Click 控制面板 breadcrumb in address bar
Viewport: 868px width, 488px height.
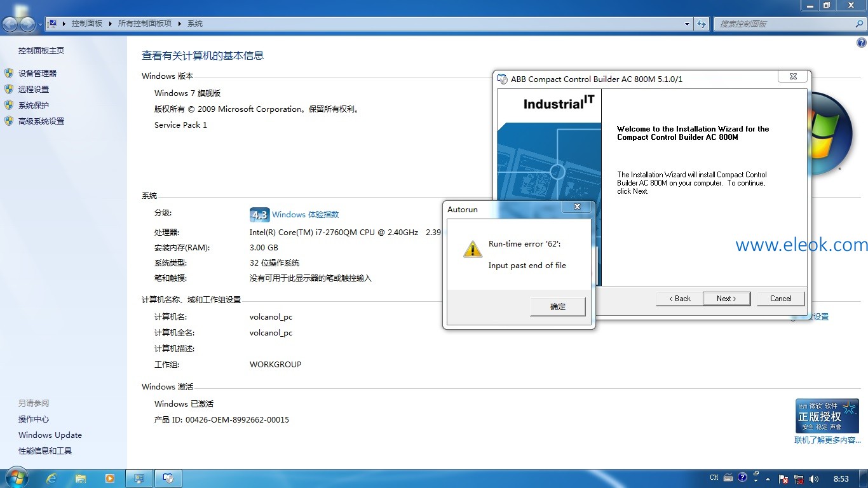(x=87, y=24)
